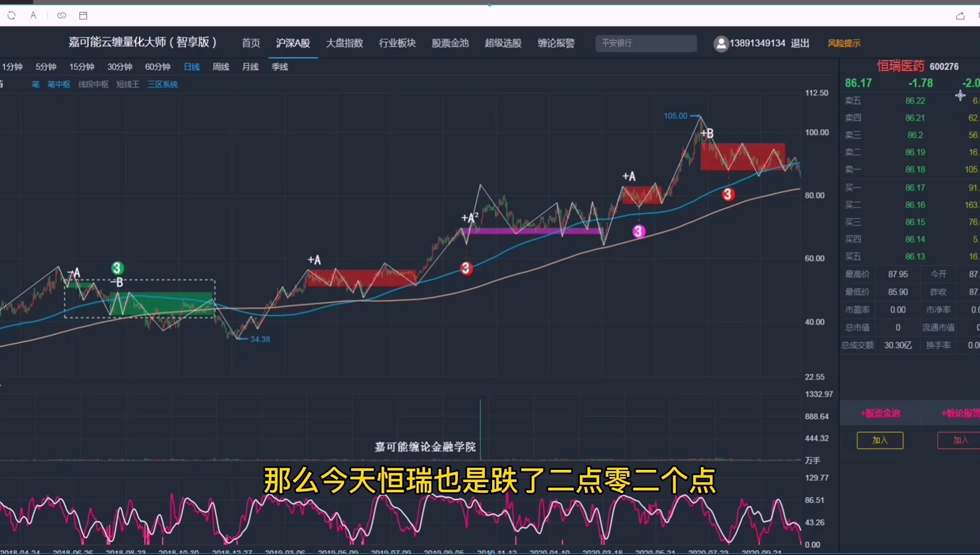Click the 买一 price 86.17
Screen dimensions: 980x555
[915, 188]
